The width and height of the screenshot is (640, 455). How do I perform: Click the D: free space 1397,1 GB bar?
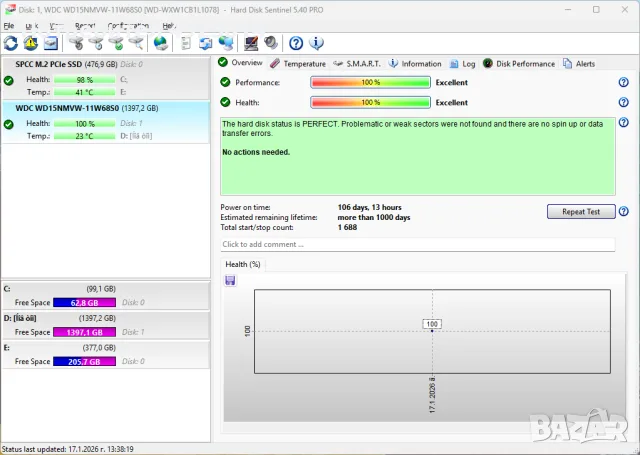84,332
